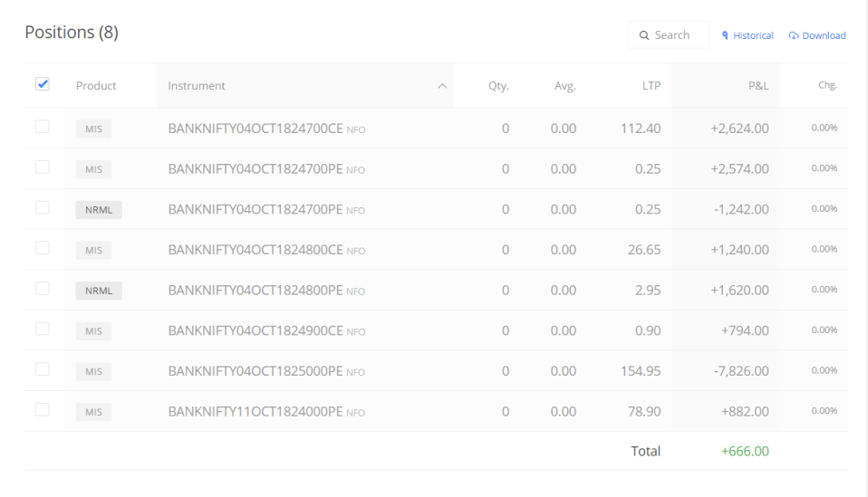This screenshot has height=497, width=868.
Task: Click the Download cloud icon
Action: (x=794, y=35)
